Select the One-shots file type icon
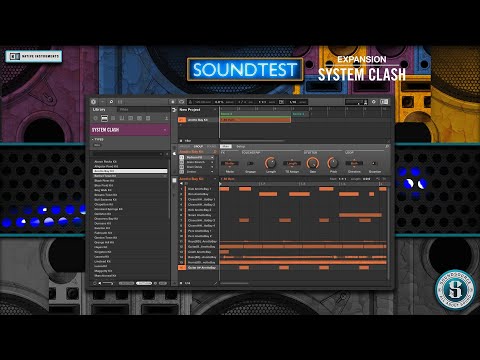 pyautogui.click(x=148, y=118)
